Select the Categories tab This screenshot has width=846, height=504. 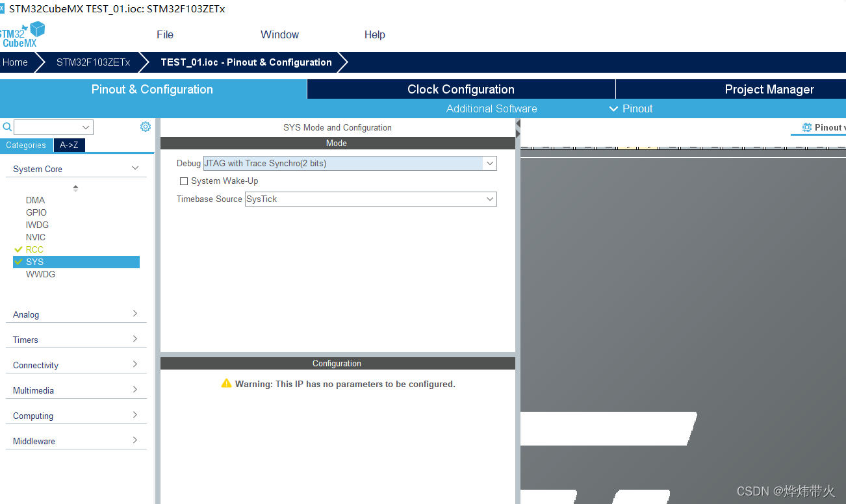pos(26,145)
